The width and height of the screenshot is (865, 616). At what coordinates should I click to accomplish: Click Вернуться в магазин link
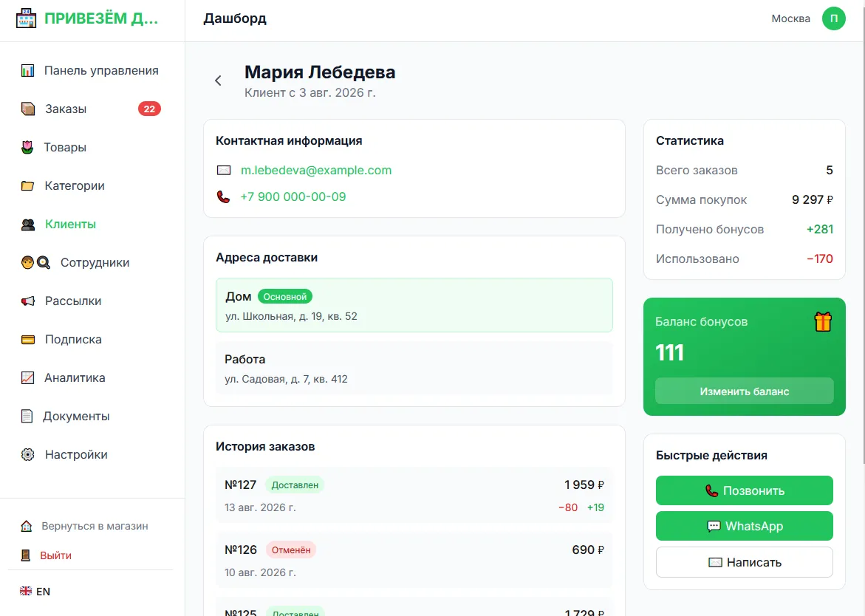pyautogui.click(x=95, y=526)
